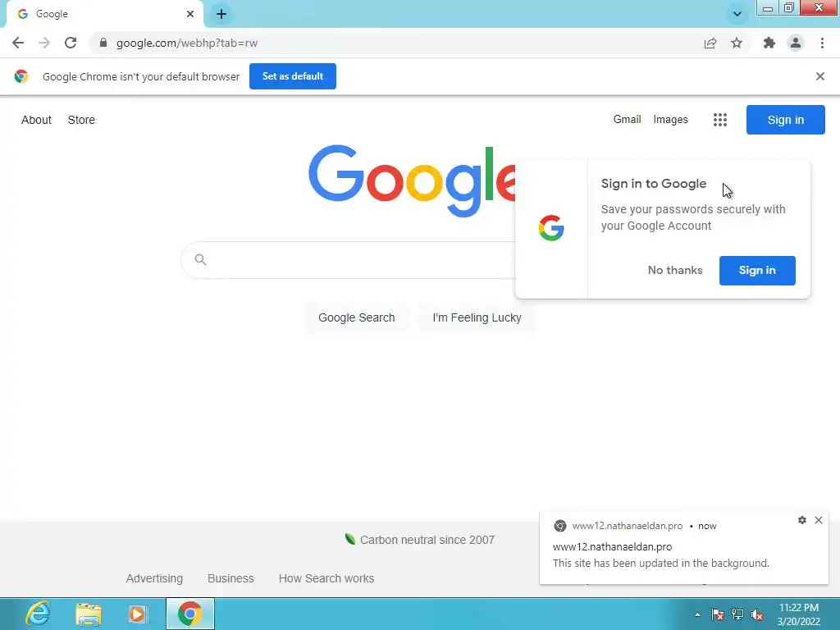Open the Store link
840x630 pixels.
(x=81, y=120)
